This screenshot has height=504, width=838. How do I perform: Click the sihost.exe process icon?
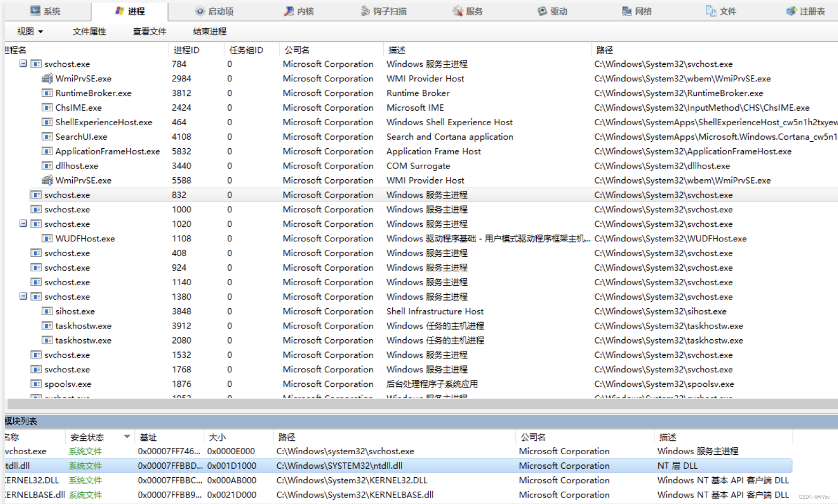click(47, 311)
